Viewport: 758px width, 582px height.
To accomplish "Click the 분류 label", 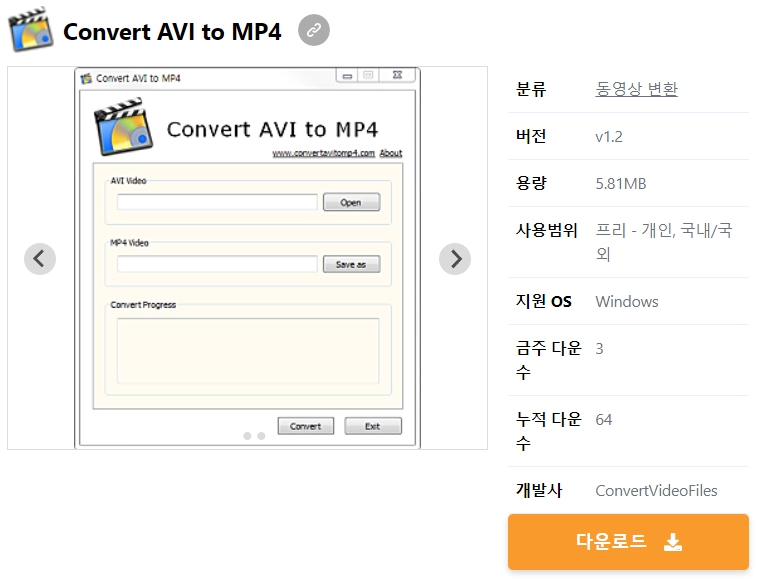I will coord(531,89).
